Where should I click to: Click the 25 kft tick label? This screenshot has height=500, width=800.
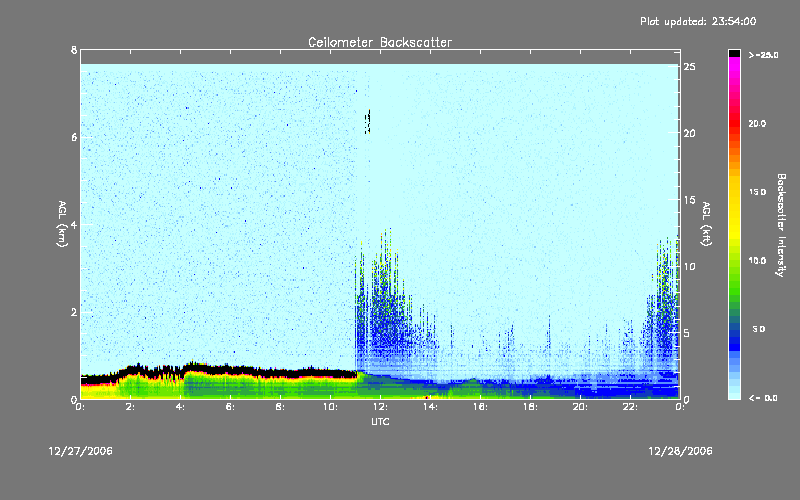pos(689,67)
